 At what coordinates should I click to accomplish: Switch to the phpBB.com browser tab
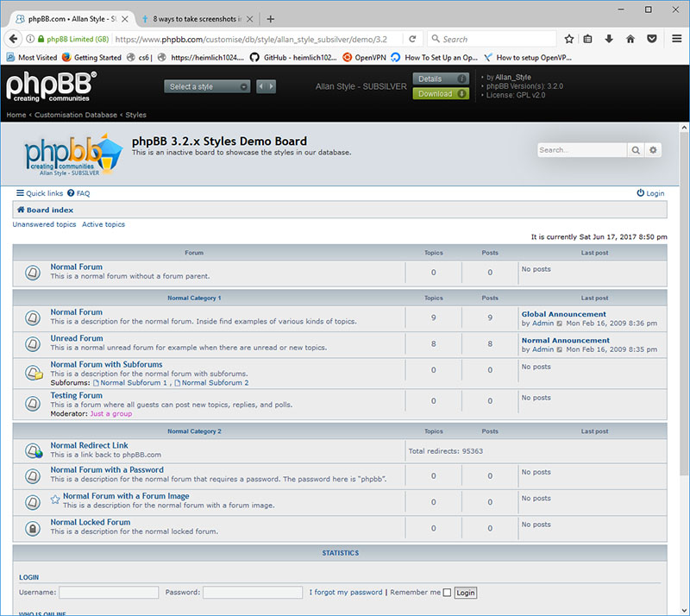pos(72,19)
